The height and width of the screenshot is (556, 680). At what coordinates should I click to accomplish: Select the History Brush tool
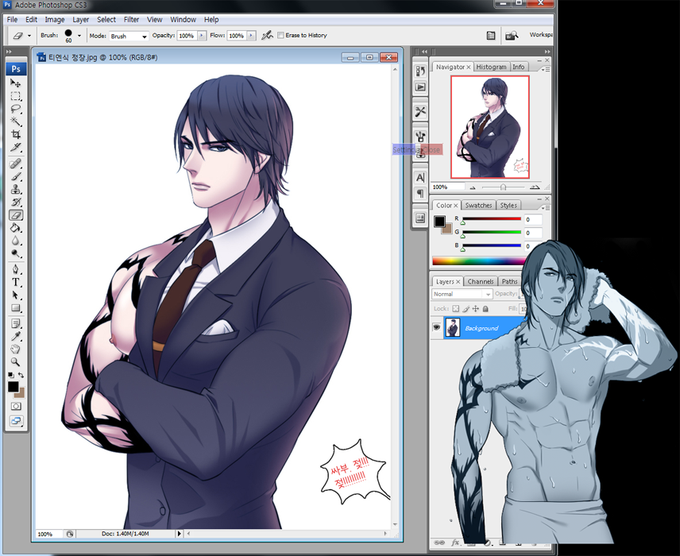pos(16,202)
